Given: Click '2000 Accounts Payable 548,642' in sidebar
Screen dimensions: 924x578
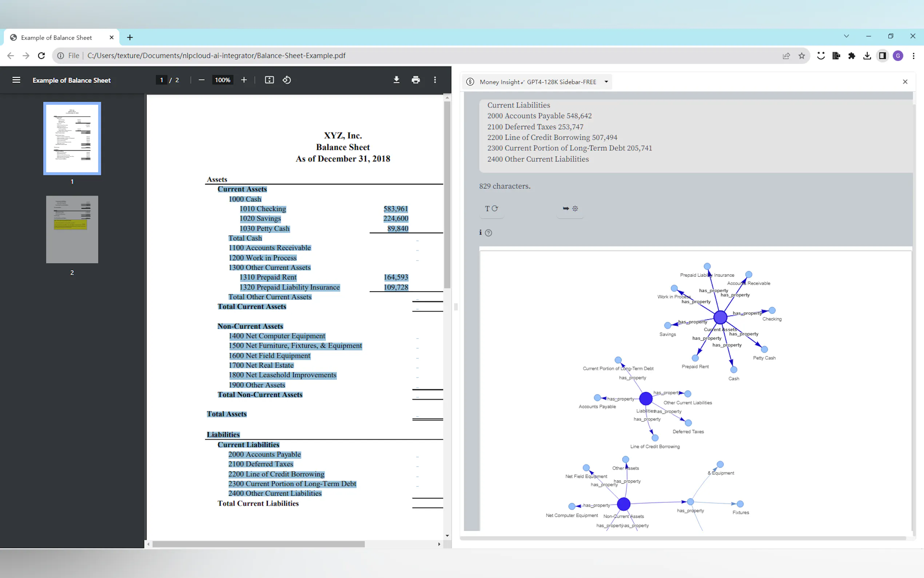Looking at the screenshot, I should [539, 116].
